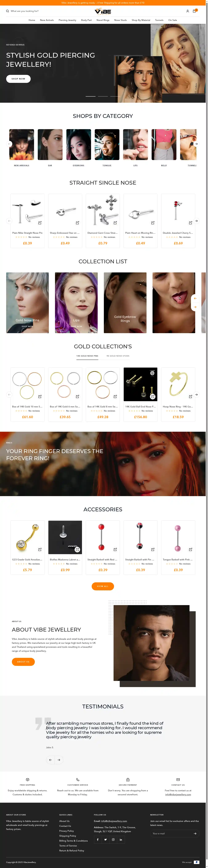Open Nose Studs menu item
Image resolution: width=208 pixels, height=868 pixels.
tap(120, 20)
